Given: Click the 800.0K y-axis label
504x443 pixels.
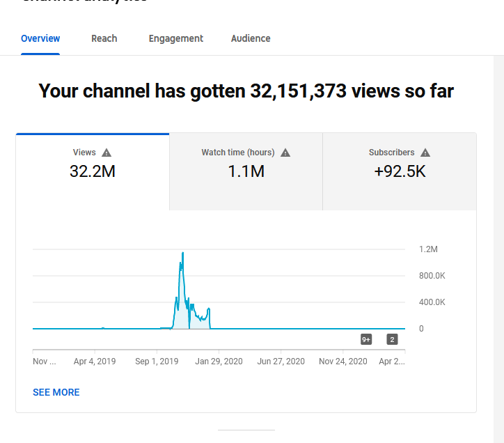Looking at the screenshot, I should point(432,276).
